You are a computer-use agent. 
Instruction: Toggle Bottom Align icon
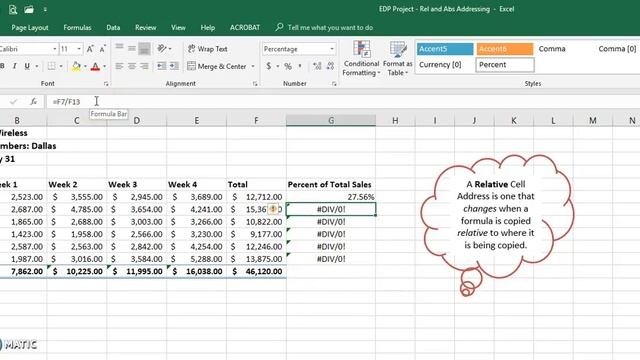click(144, 48)
